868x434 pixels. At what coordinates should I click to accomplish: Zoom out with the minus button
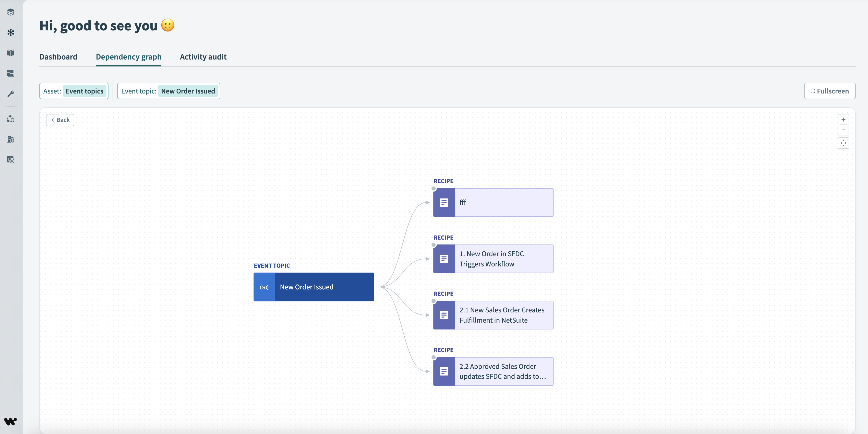pyautogui.click(x=843, y=130)
